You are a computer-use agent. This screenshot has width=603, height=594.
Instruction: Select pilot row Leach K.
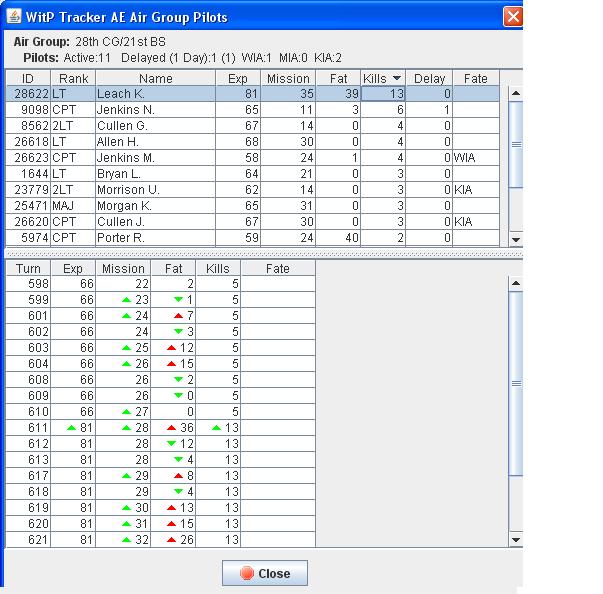(x=252, y=94)
